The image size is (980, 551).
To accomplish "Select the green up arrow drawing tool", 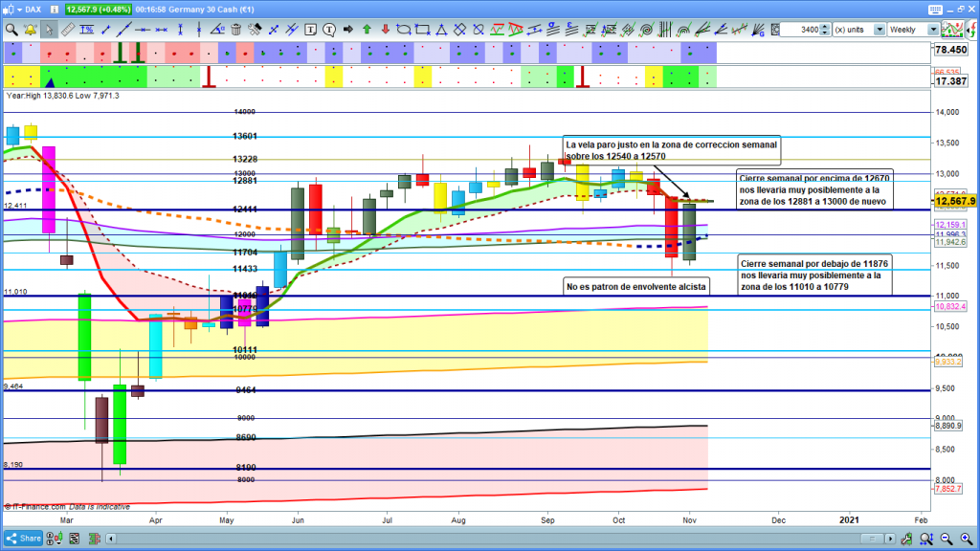I will tap(367, 30).
